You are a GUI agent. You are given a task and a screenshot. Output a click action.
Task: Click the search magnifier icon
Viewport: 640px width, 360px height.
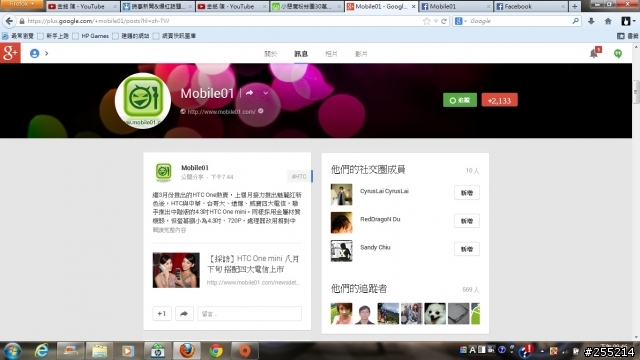click(576, 21)
